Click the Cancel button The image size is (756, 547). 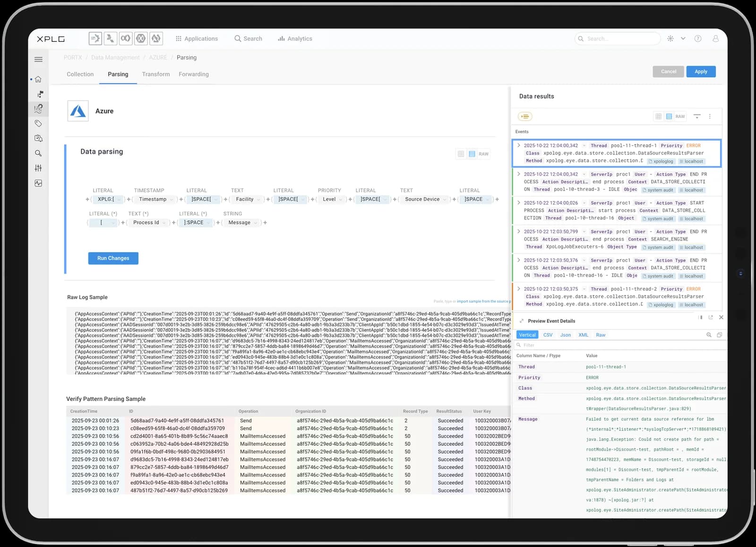click(669, 72)
